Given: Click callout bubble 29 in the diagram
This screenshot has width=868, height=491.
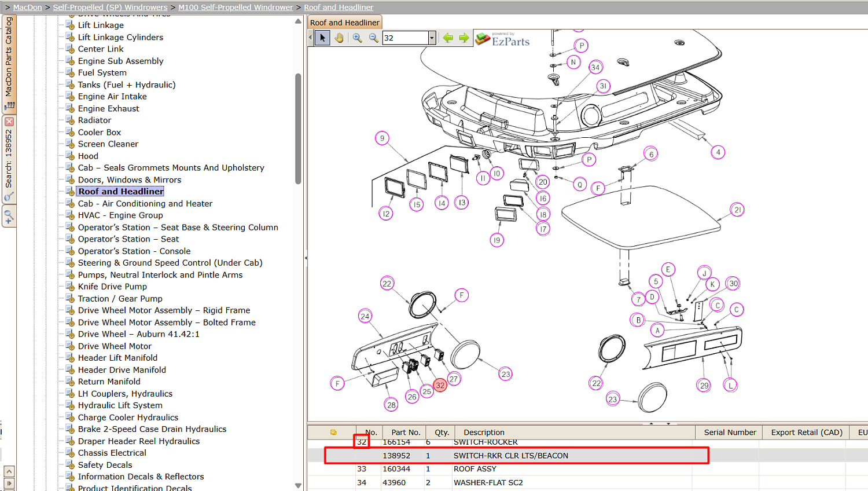Looking at the screenshot, I should coord(704,385).
